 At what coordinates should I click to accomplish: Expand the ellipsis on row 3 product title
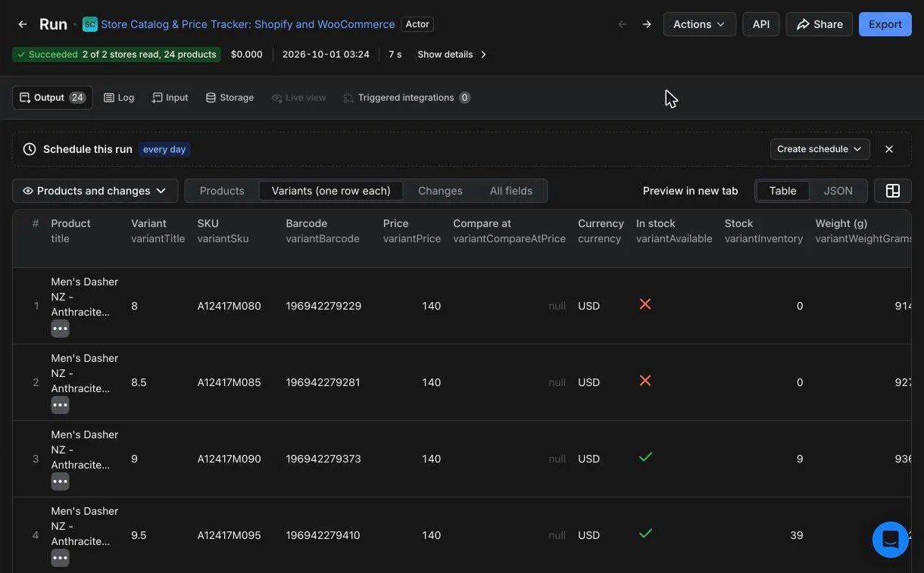pyautogui.click(x=60, y=481)
